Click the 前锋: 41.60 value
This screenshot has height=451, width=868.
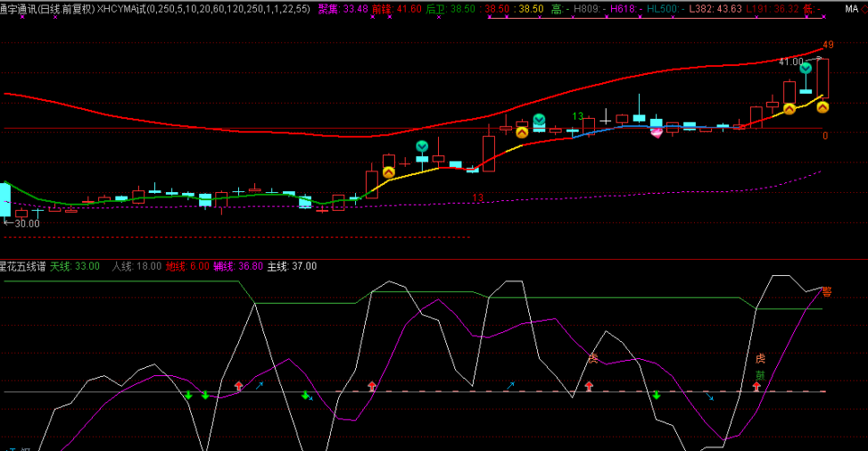[397, 9]
